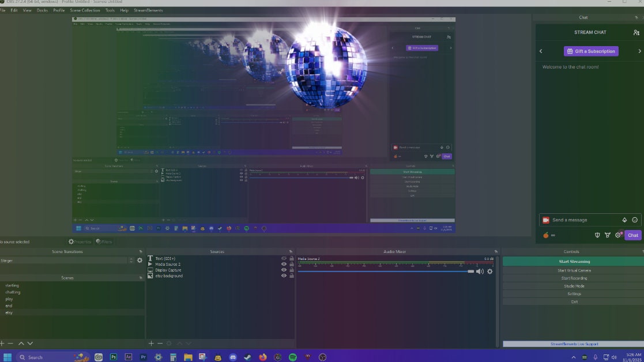This screenshot has width=644, height=362.
Task: Open the Scene Transitions settings gear
Action: click(x=138, y=260)
